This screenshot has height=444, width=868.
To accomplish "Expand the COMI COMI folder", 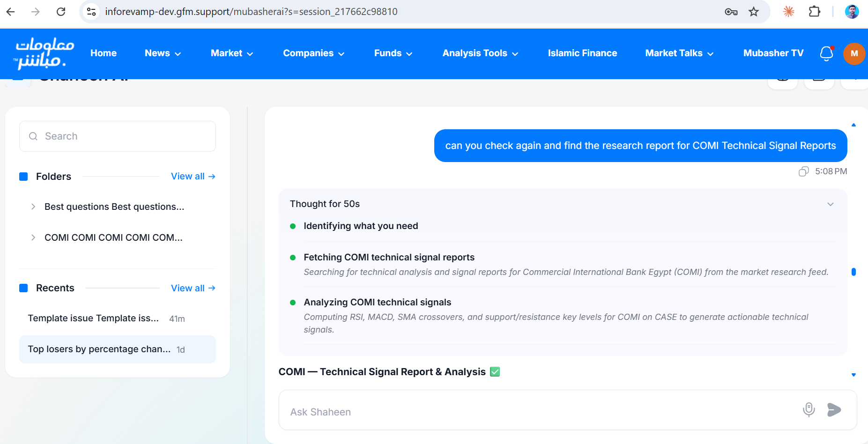I will (x=33, y=237).
